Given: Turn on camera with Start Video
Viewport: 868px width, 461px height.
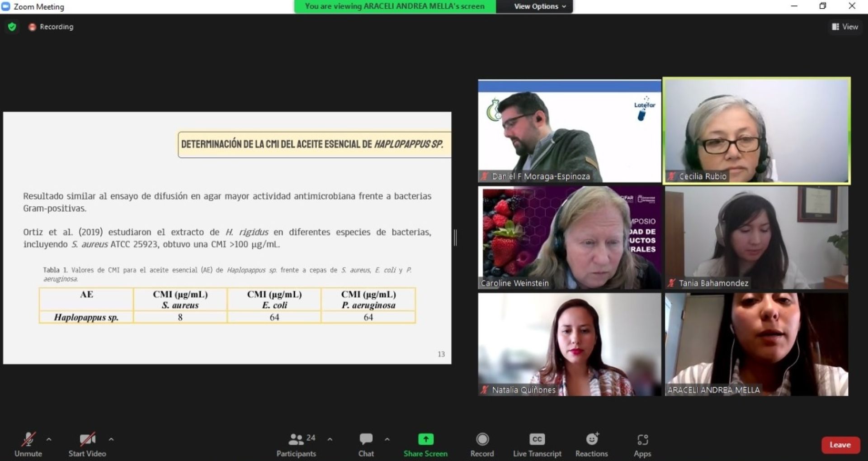Looking at the screenshot, I should click(x=87, y=445).
